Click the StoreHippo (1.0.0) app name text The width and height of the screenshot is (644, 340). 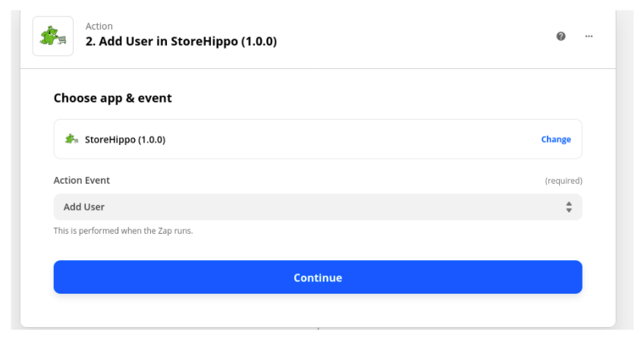click(125, 140)
